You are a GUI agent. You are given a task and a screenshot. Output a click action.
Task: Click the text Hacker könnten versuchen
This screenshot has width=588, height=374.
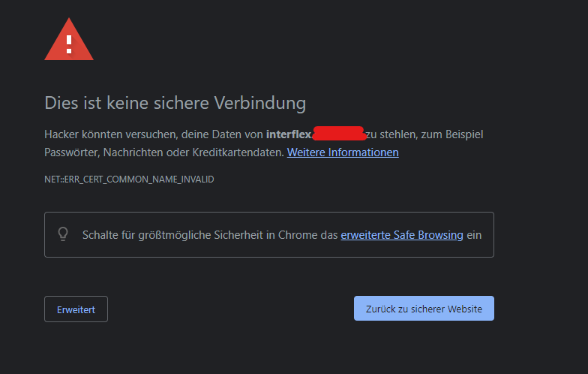(111, 134)
